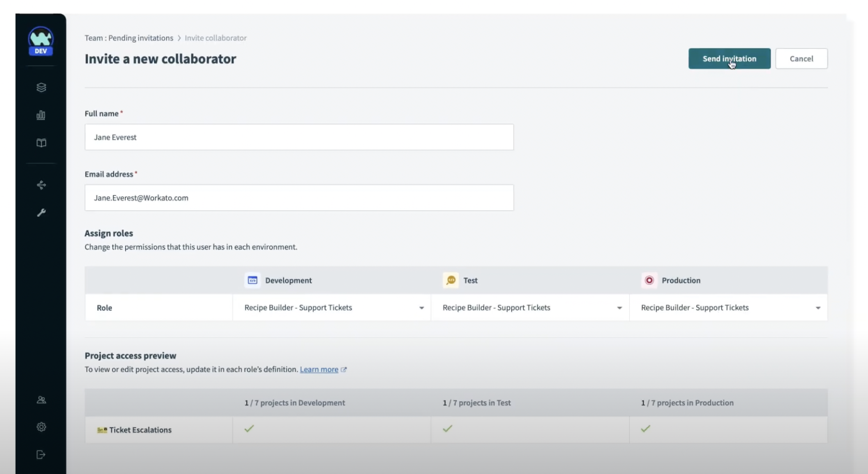Click the Email address input field

point(299,198)
